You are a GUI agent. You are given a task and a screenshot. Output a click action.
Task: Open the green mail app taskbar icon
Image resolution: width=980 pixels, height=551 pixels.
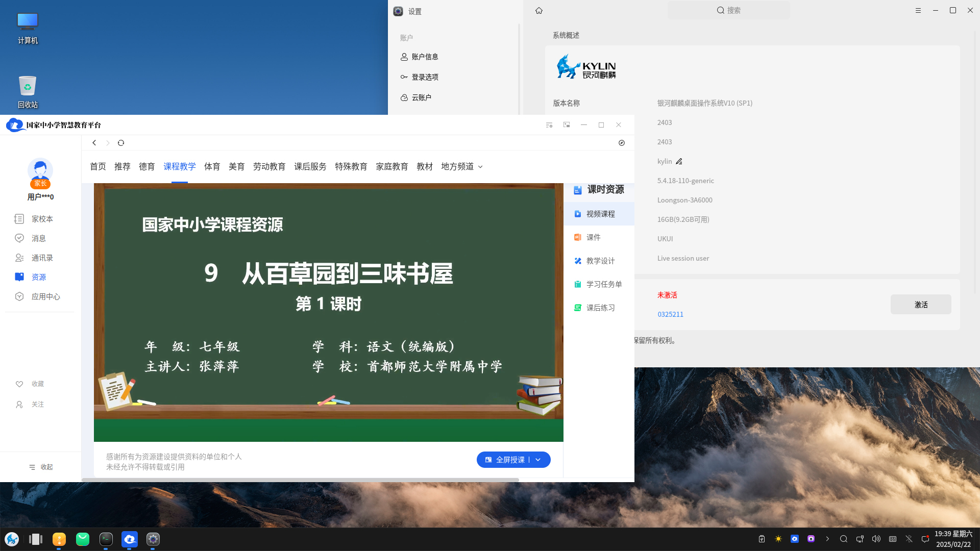[83, 539]
